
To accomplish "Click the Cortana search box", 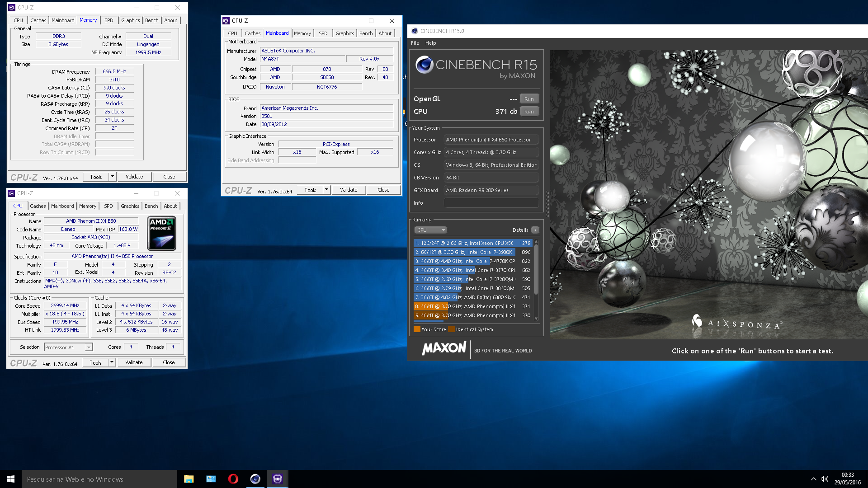I will [99, 479].
